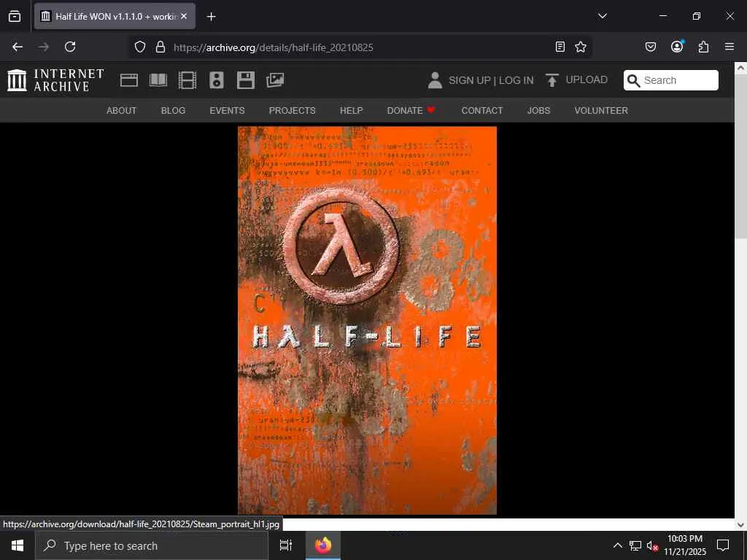Click the taskbar search box
The height and width of the screenshot is (560, 747).
click(x=152, y=545)
